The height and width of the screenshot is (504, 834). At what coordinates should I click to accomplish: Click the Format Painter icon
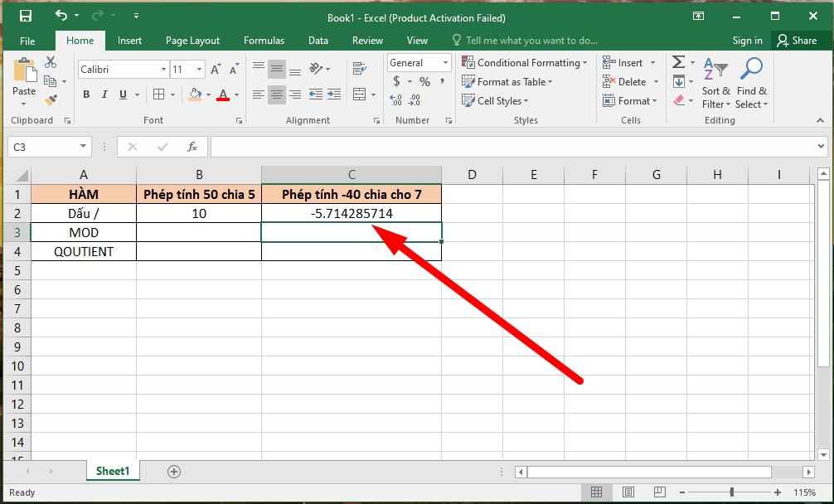tap(50, 99)
